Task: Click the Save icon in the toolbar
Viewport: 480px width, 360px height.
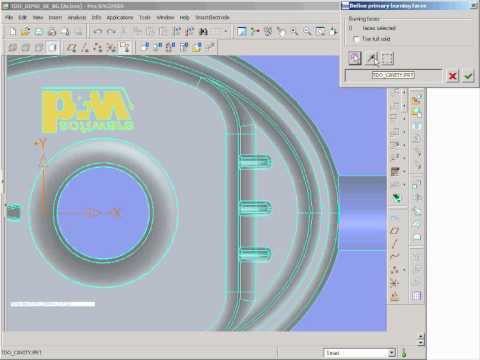Action: [x=39, y=32]
